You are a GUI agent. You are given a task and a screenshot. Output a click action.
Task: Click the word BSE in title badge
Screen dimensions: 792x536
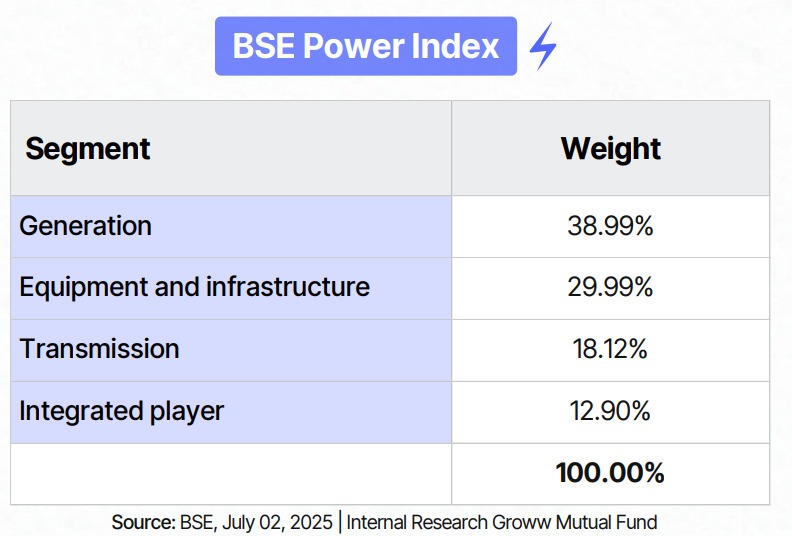point(263,46)
